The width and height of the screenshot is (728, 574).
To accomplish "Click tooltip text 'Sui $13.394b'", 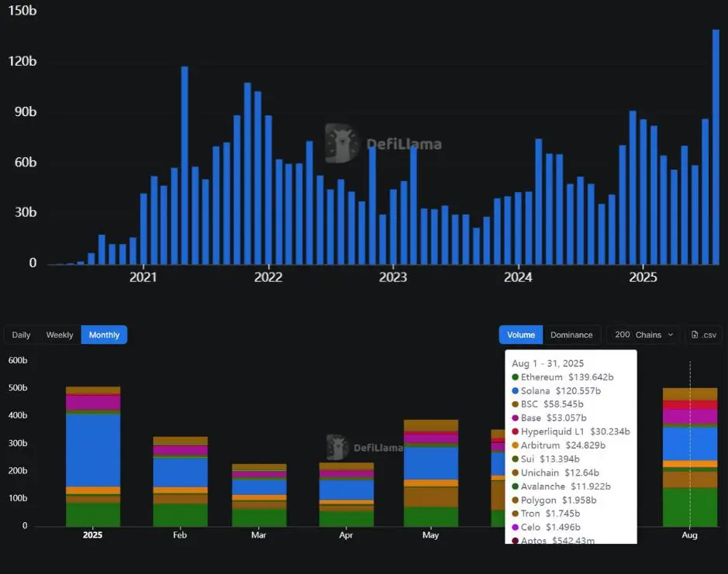I will (x=550, y=459).
